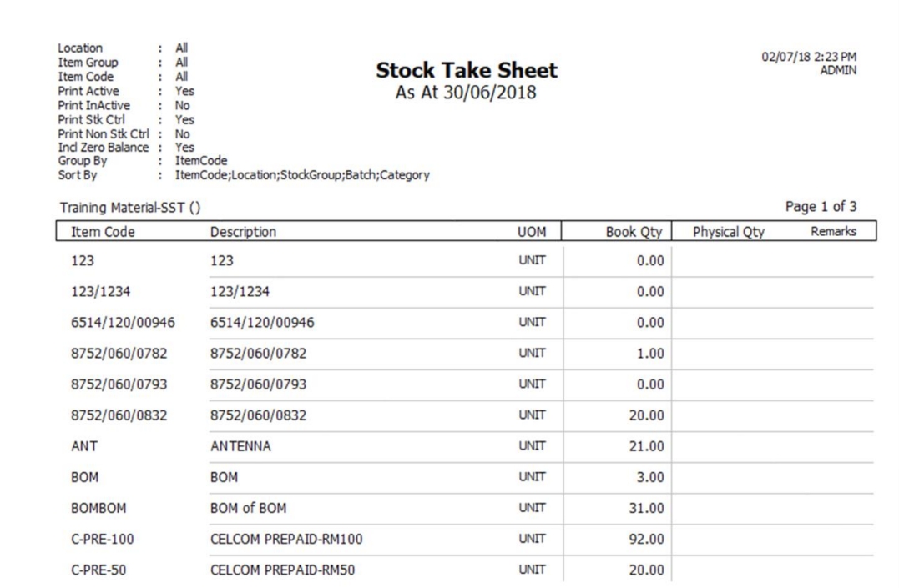Select item code 6514/120/00946
The height and width of the screenshot is (588, 899).
[x=123, y=323]
